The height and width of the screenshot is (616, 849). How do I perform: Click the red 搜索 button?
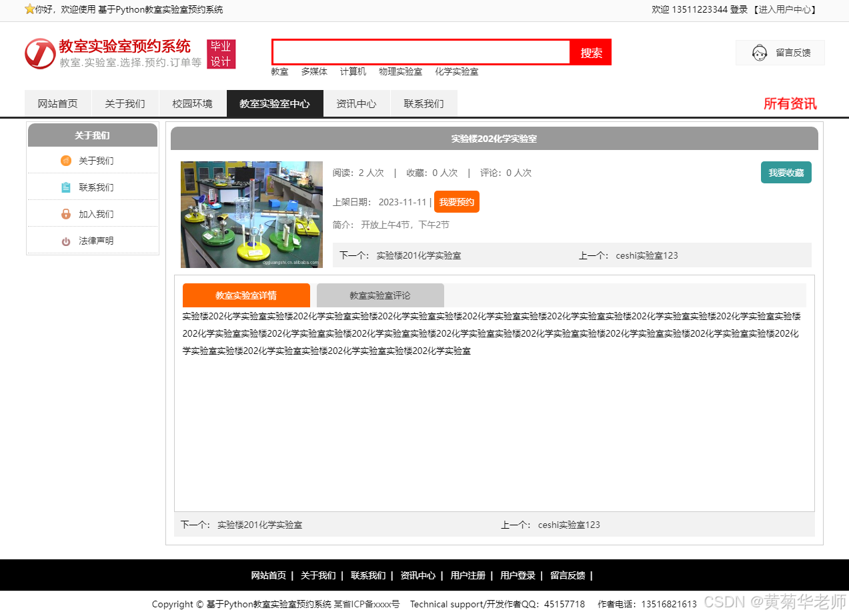(x=591, y=53)
